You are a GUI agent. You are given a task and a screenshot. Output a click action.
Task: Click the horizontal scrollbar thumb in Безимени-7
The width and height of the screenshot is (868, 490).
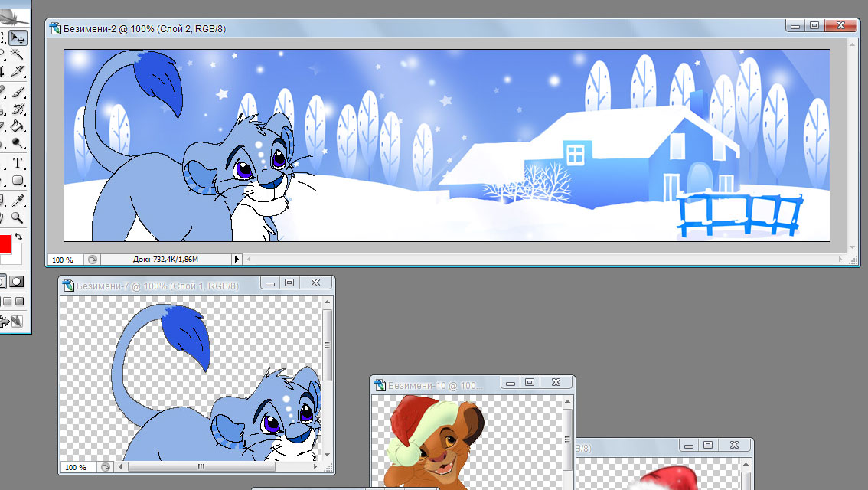(x=201, y=467)
